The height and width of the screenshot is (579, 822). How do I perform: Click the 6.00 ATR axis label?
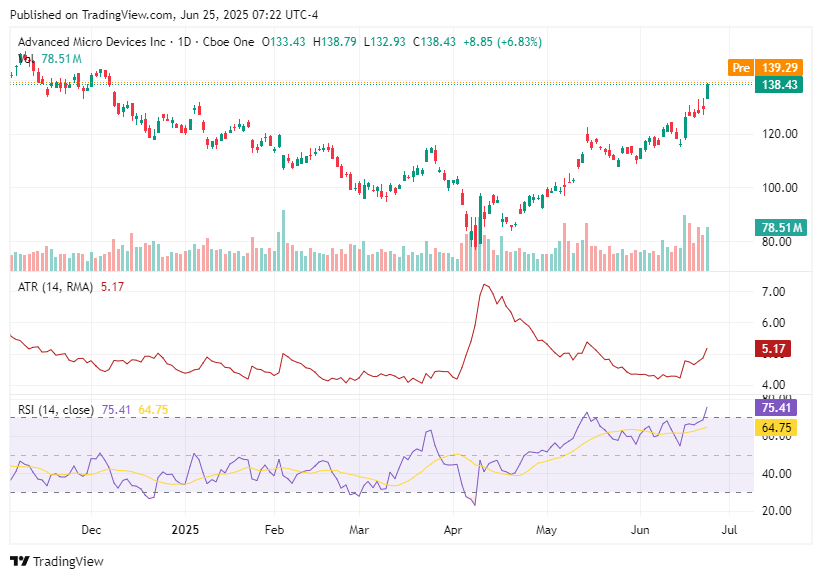[x=773, y=323]
